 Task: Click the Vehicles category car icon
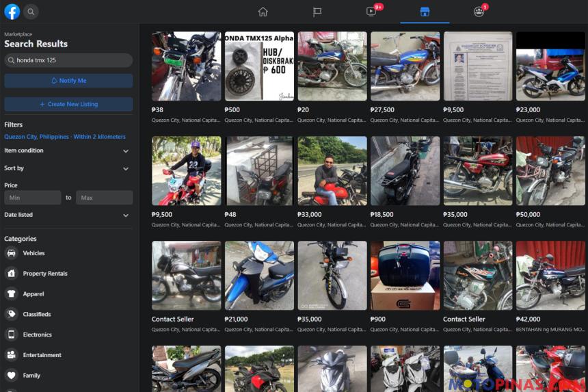pos(11,253)
